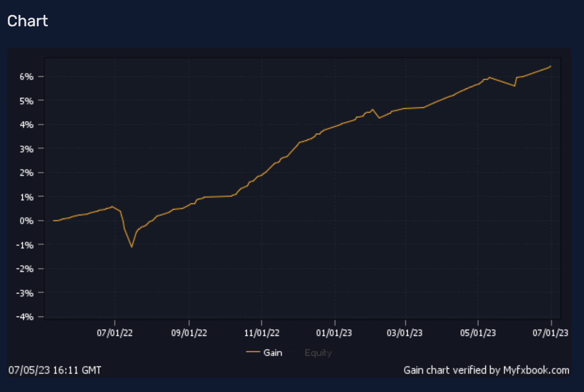Click the Chart heading

pos(28,21)
